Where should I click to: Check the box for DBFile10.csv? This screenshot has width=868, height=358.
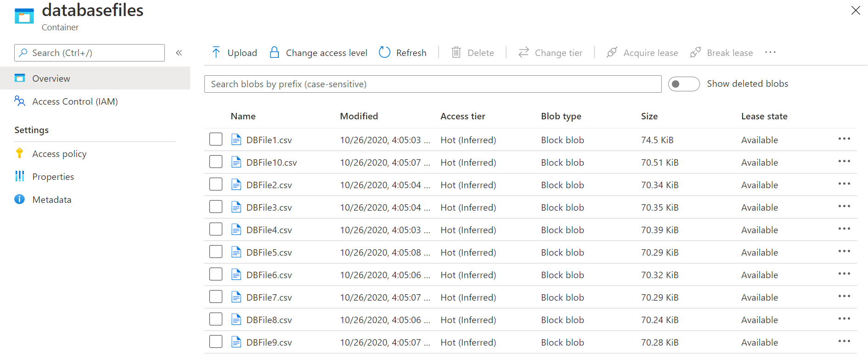(216, 162)
